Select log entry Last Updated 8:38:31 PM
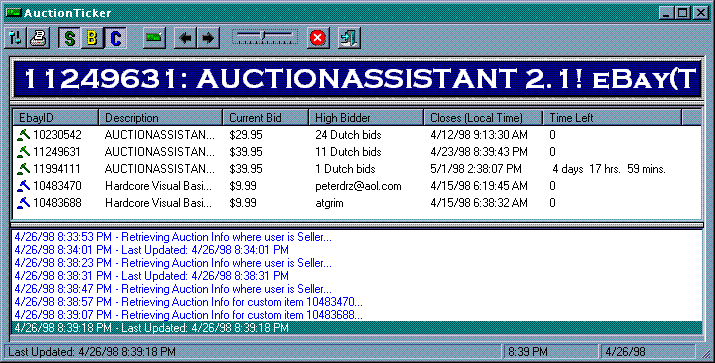715x363 pixels. coord(151,276)
